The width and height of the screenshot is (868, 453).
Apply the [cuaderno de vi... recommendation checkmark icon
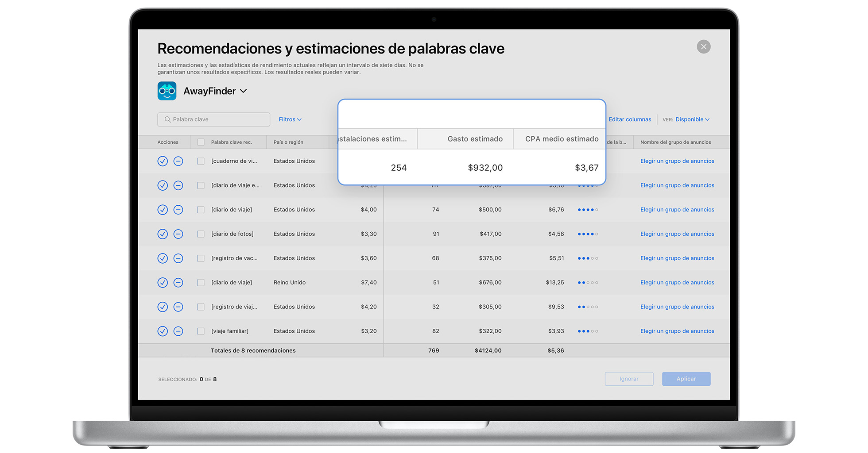pyautogui.click(x=163, y=161)
